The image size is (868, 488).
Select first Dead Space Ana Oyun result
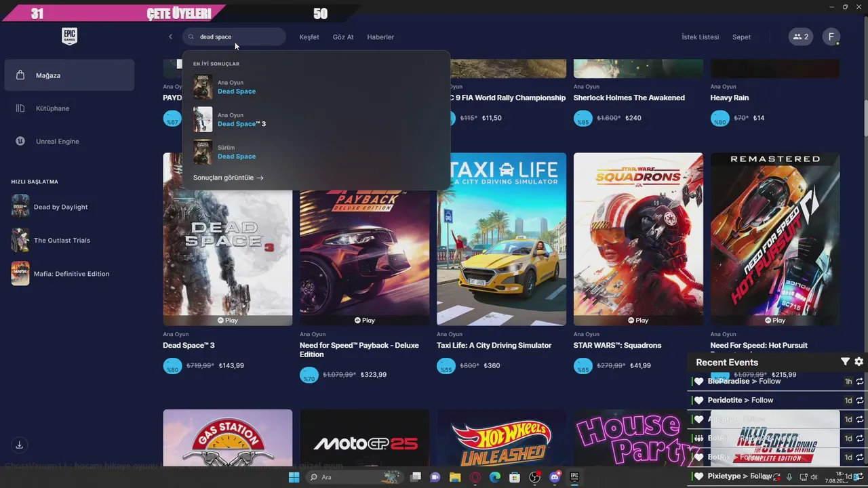(x=316, y=87)
